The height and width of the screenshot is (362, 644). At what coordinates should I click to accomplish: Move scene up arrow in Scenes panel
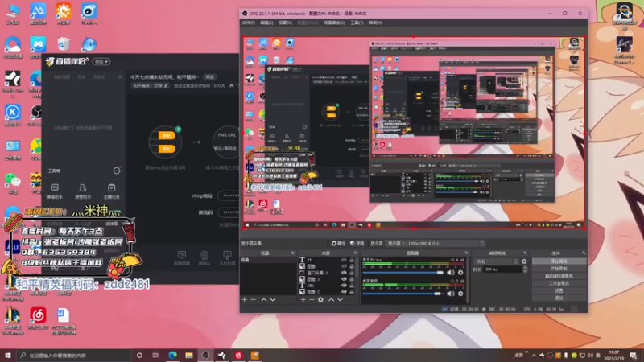point(264,300)
